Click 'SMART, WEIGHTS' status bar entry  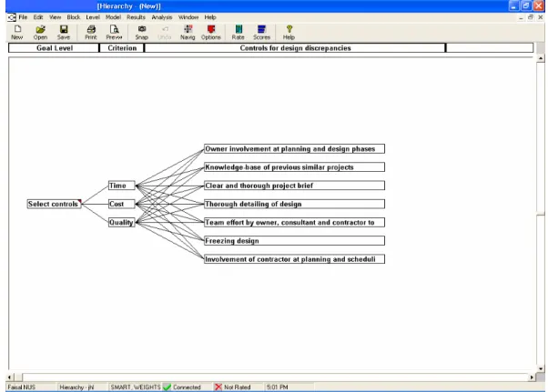tap(136, 387)
